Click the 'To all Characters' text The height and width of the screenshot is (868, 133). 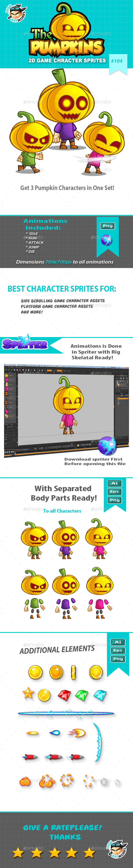[x=62, y=511]
